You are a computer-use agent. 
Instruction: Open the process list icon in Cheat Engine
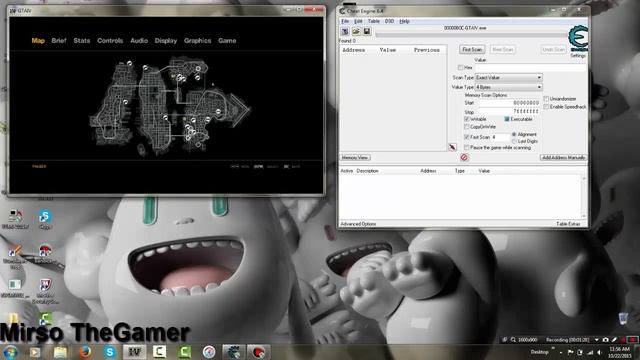[x=345, y=31]
